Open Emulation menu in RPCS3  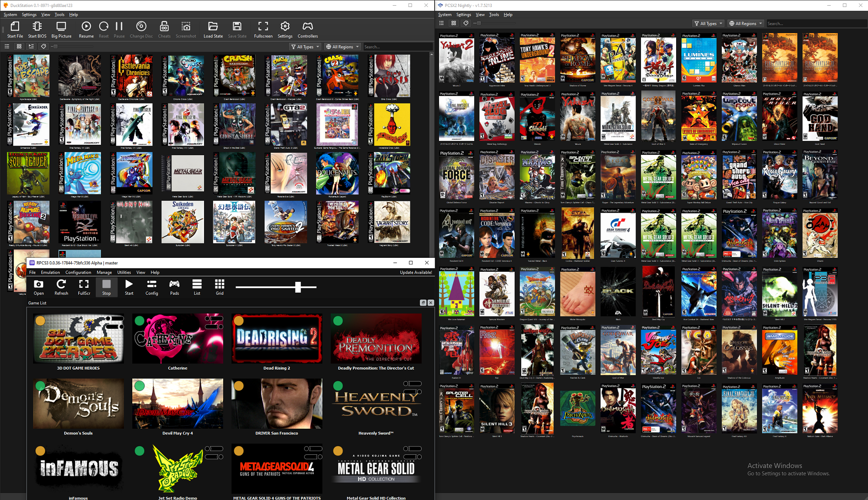pyautogui.click(x=50, y=272)
